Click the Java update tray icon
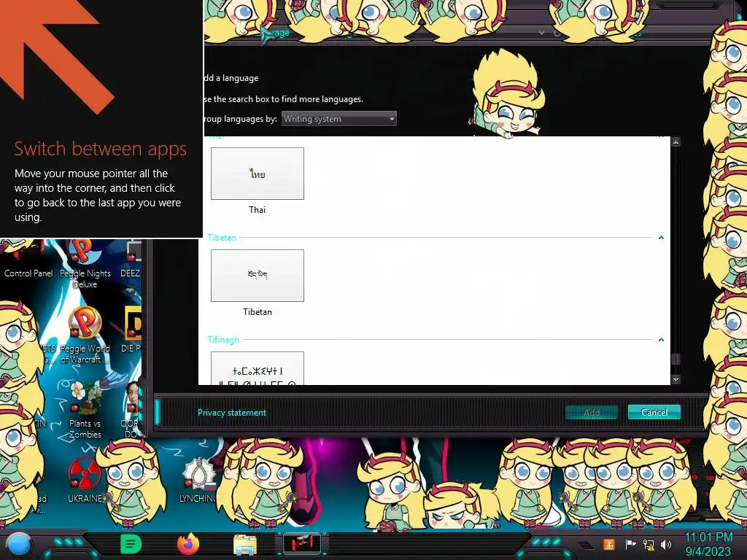 tap(609, 544)
